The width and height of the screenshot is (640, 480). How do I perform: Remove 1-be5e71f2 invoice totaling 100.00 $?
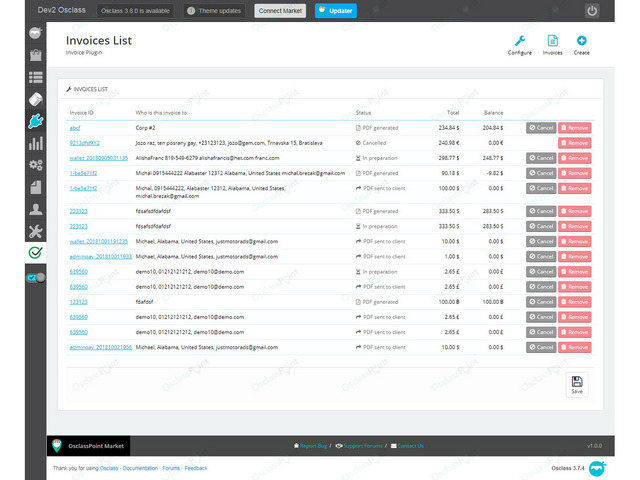[574, 188]
